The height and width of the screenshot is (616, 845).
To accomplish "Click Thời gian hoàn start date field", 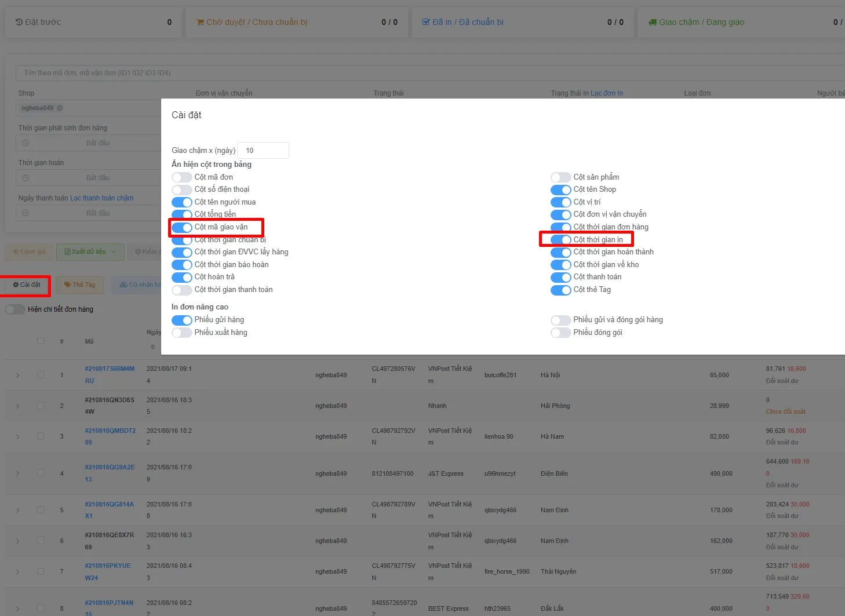I will 88,178.
